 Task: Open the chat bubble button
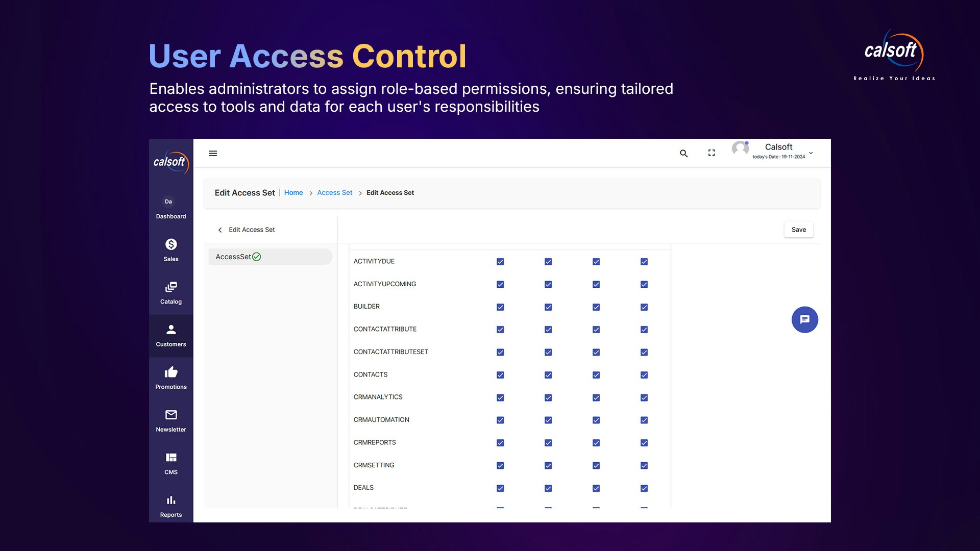tap(805, 320)
